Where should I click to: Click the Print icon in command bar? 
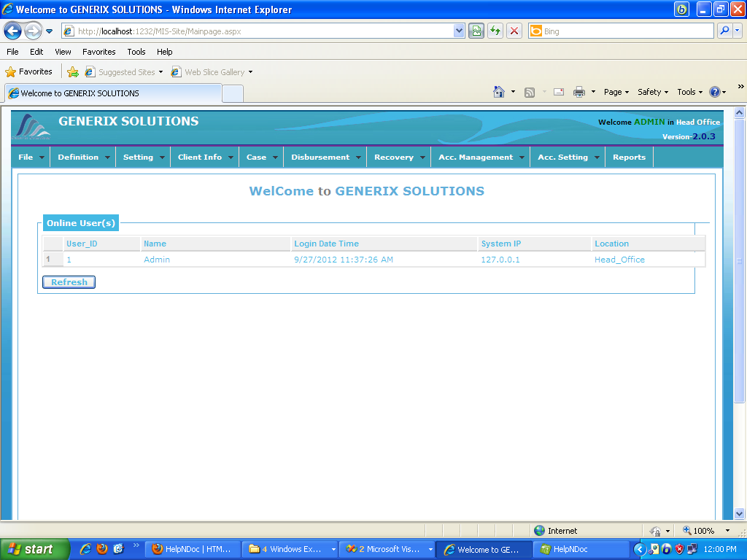click(579, 92)
